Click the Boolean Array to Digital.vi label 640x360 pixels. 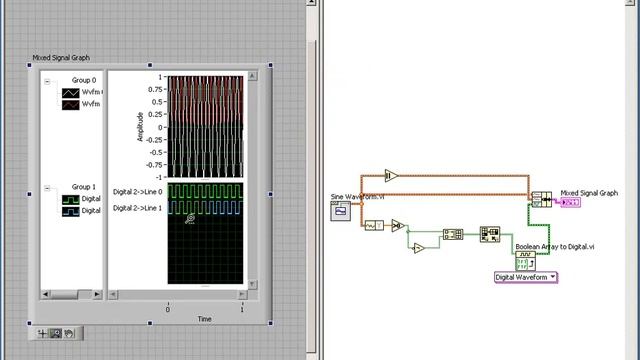point(555,247)
